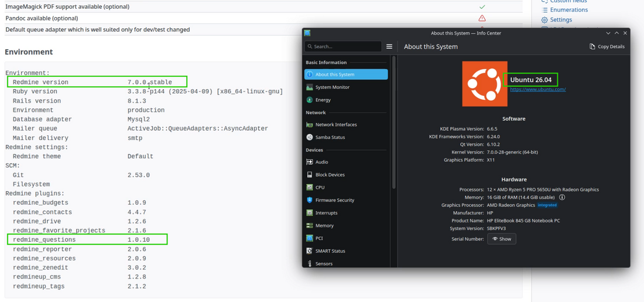Viewport: 644px width, 302px height.
Task: Click the Enumerations list icon in Redmine
Action: (544, 10)
